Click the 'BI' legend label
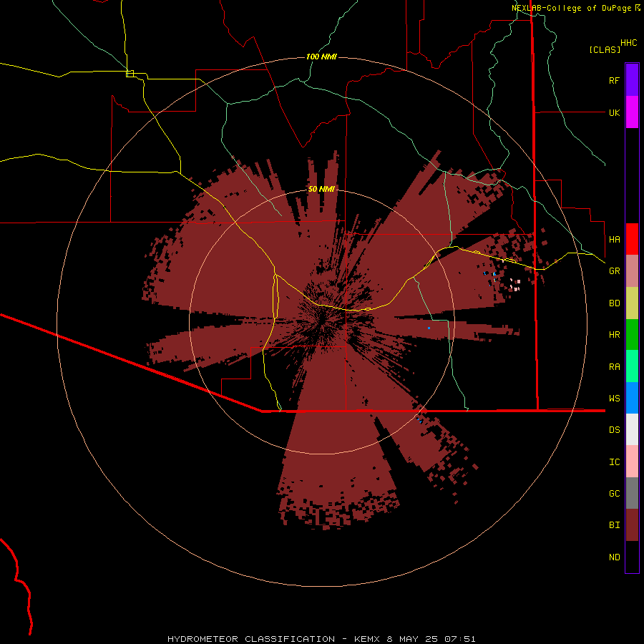644x644 pixels. click(615, 525)
